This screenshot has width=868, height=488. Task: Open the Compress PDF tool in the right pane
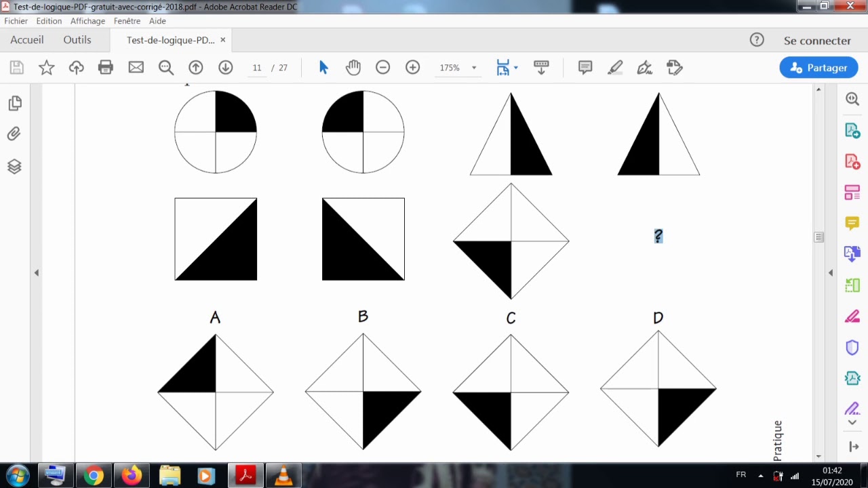coord(852,378)
